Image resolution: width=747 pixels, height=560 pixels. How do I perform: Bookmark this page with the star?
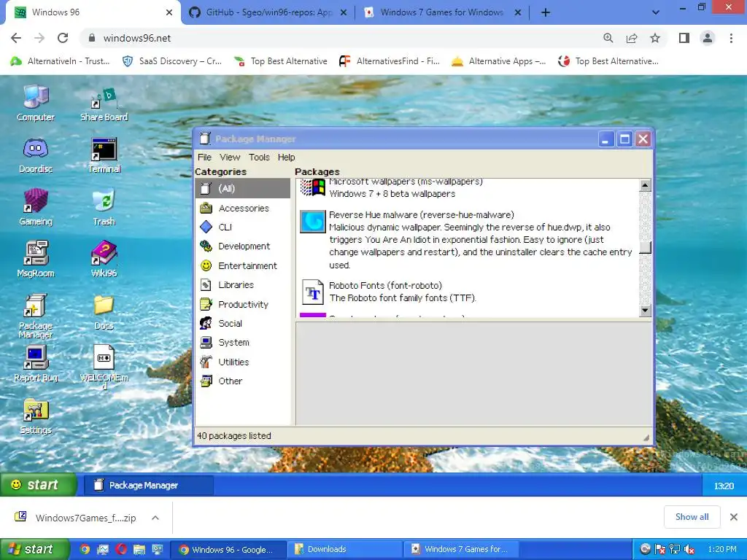(655, 38)
